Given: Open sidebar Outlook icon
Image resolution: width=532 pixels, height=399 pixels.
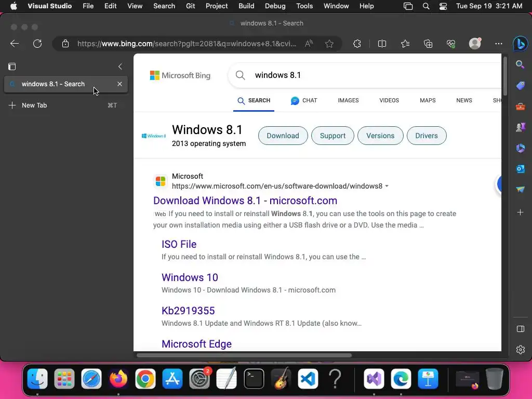Looking at the screenshot, I should point(520,169).
